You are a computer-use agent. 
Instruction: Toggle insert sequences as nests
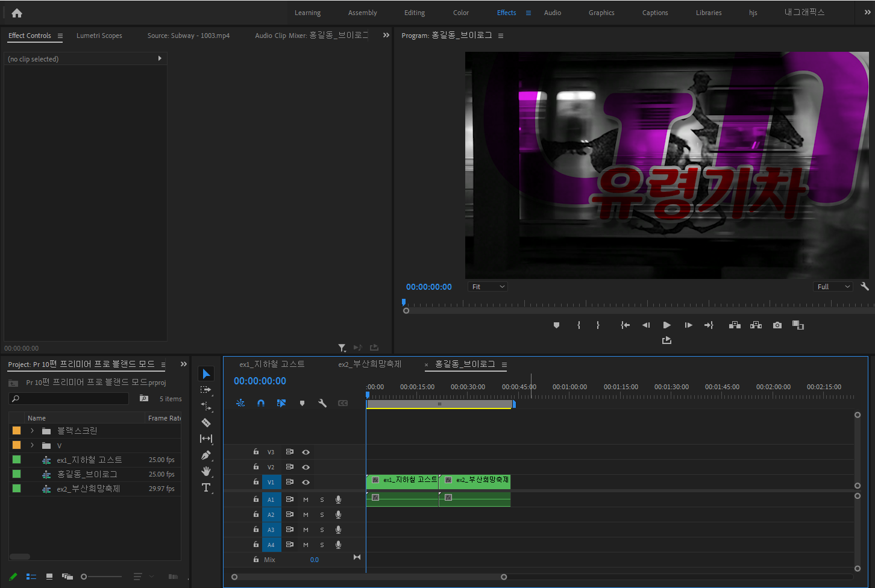pyautogui.click(x=240, y=403)
